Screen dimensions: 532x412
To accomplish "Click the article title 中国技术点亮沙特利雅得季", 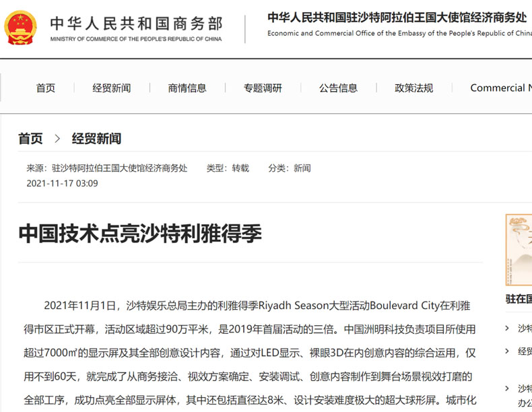I will [x=140, y=234].
